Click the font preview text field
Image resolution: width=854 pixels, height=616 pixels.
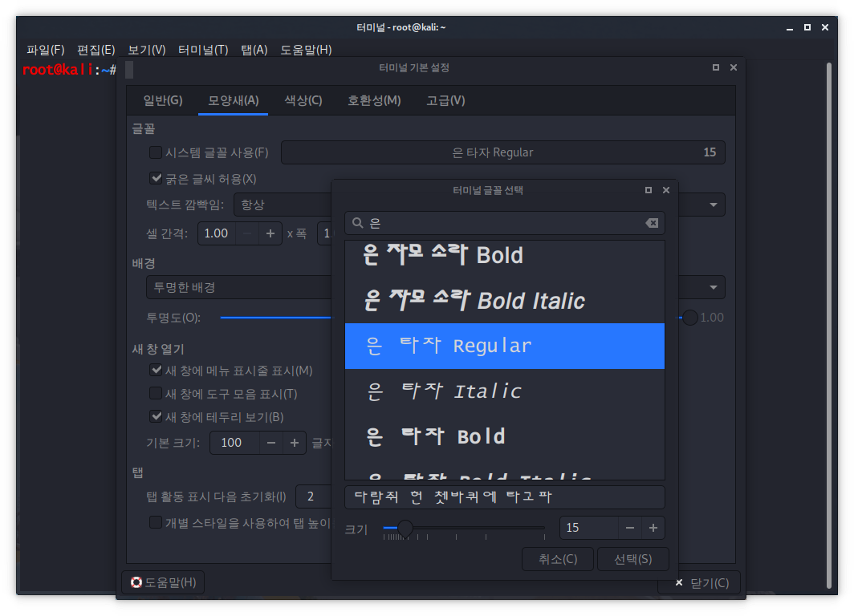click(504, 497)
